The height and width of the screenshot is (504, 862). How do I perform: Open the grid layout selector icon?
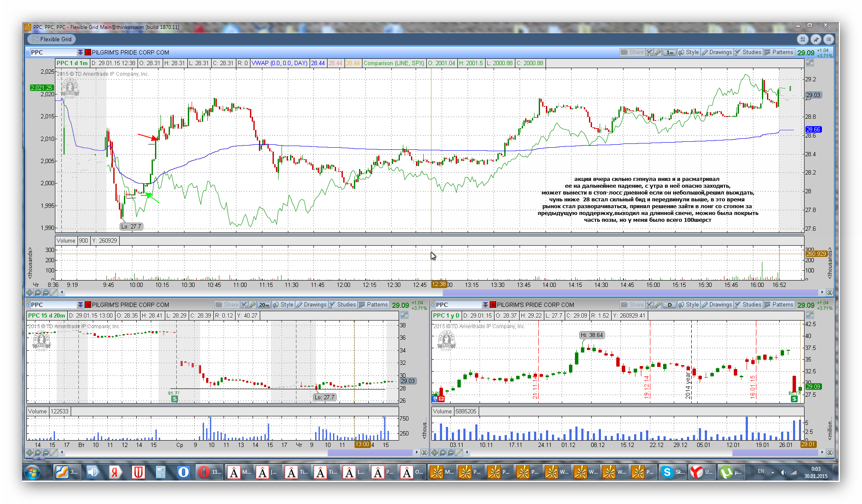pos(802,39)
